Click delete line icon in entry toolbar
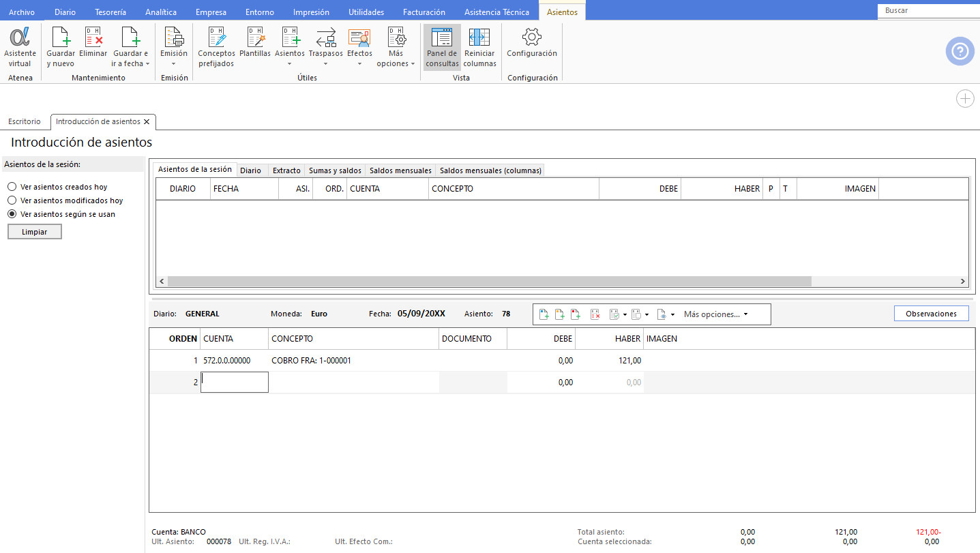This screenshot has height=553, width=980. (595, 314)
